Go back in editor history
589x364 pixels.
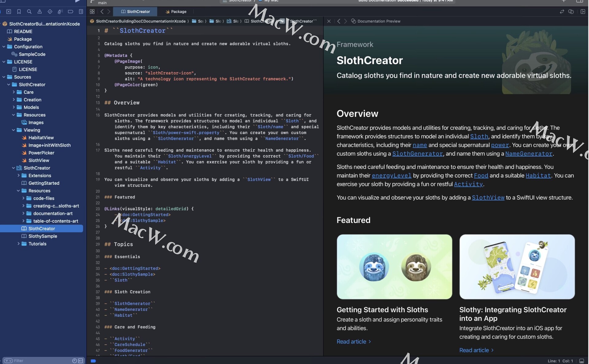(102, 12)
